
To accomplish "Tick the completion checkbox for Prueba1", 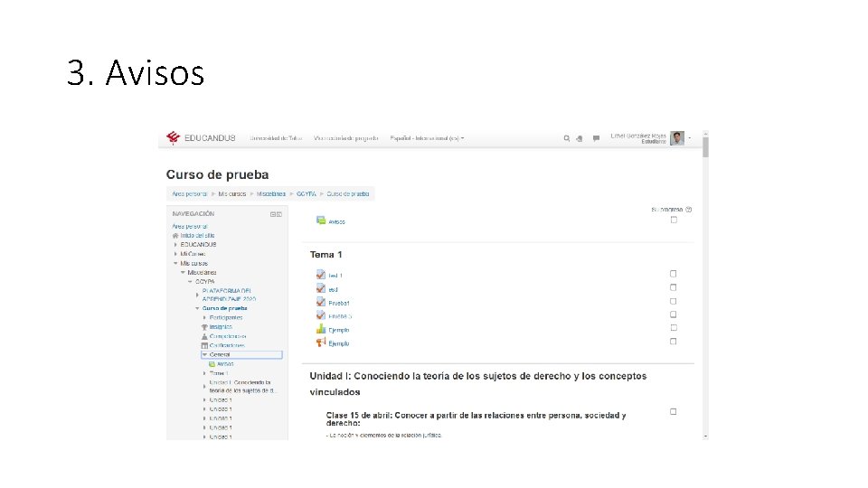I will (673, 302).
